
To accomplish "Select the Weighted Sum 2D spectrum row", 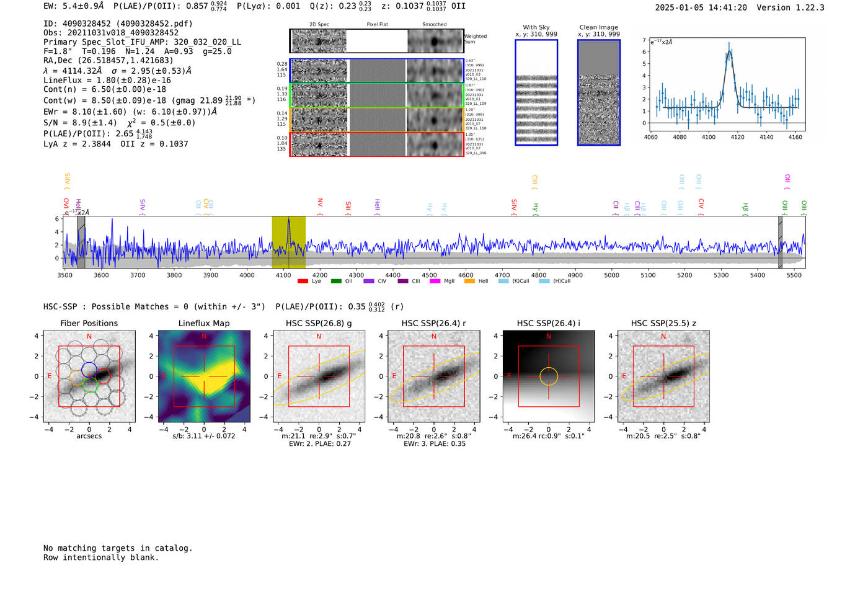I will pos(377,41).
